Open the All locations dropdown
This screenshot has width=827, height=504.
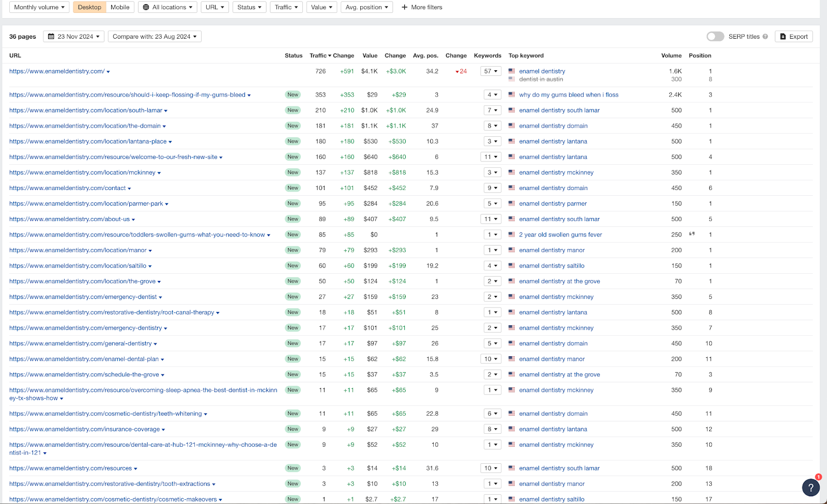click(167, 7)
